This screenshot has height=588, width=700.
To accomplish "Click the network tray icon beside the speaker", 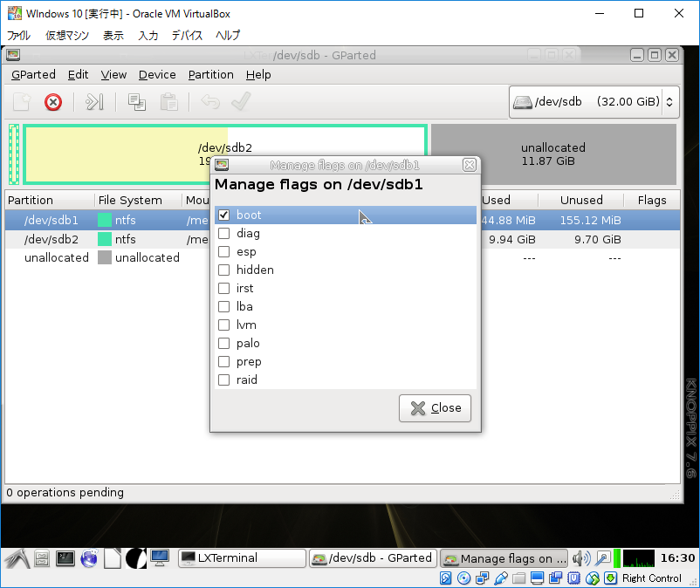I will pyautogui.click(x=603, y=558).
